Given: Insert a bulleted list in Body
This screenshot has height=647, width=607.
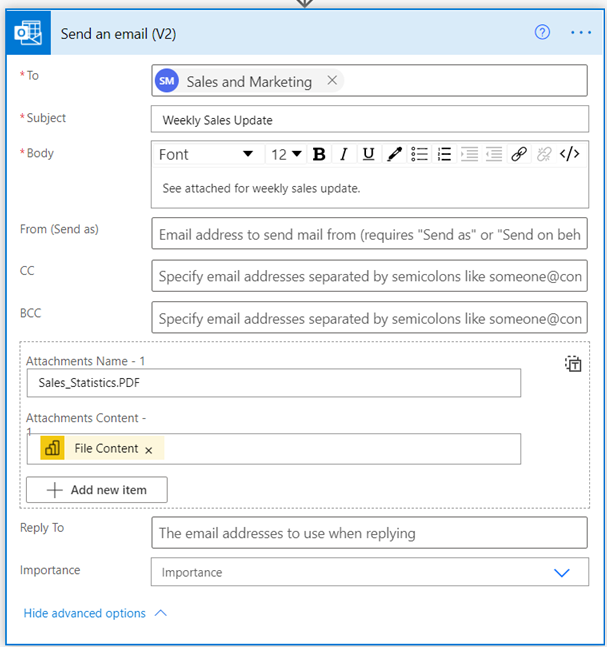Looking at the screenshot, I should click(419, 154).
